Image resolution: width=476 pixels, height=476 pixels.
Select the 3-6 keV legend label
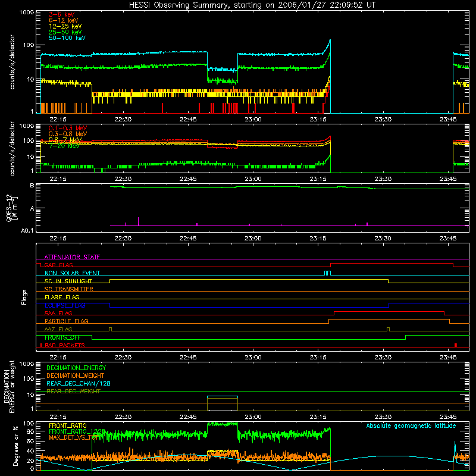62,14
